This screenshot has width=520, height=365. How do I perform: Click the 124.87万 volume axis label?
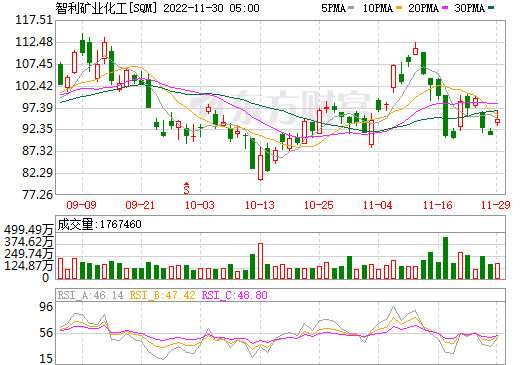28,266
